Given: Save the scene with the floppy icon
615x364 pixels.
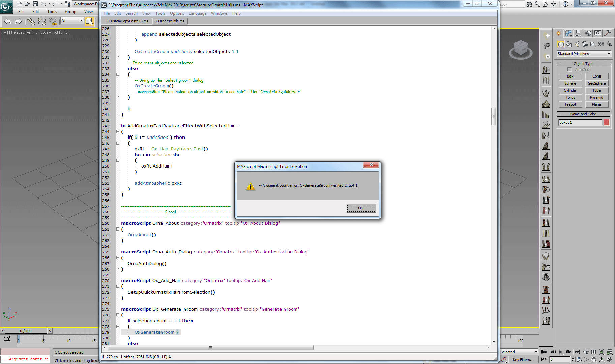Looking at the screenshot, I should coord(35,4).
